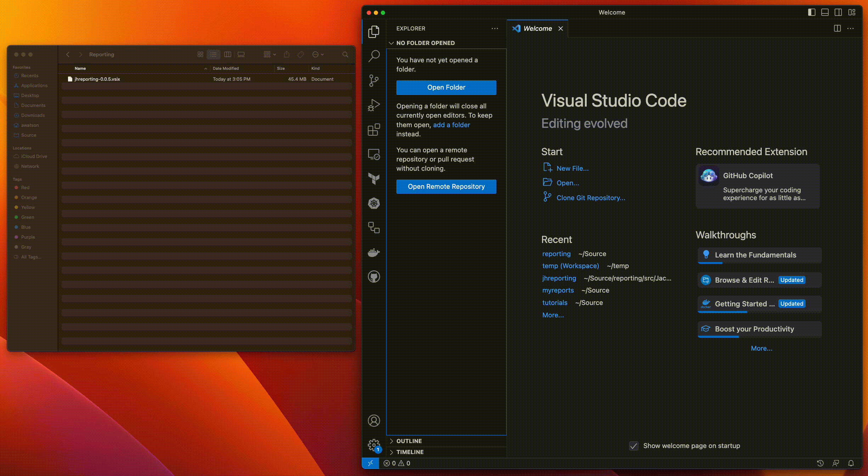The height and width of the screenshot is (476, 868).
Task: Open the Search view in activity bar
Action: (374, 56)
